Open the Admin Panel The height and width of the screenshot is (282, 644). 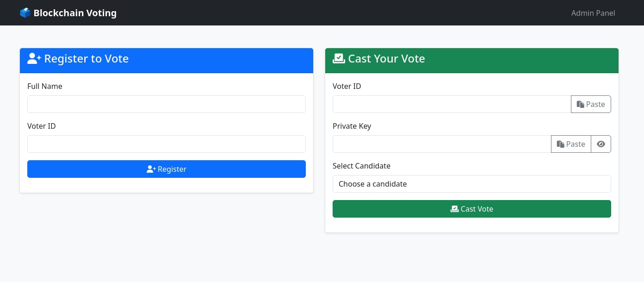tap(593, 13)
